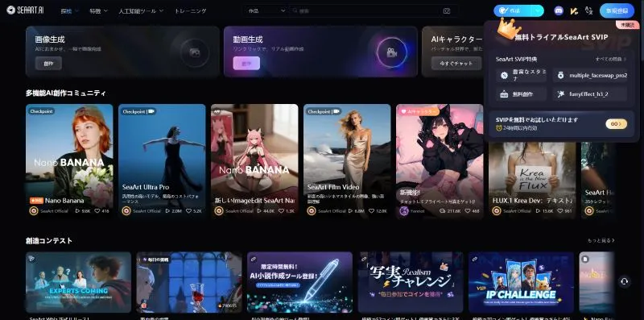The height and width of the screenshot is (320, 644).
Task: Click the 新規登録 sign-up button
Action: tap(617, 11)
